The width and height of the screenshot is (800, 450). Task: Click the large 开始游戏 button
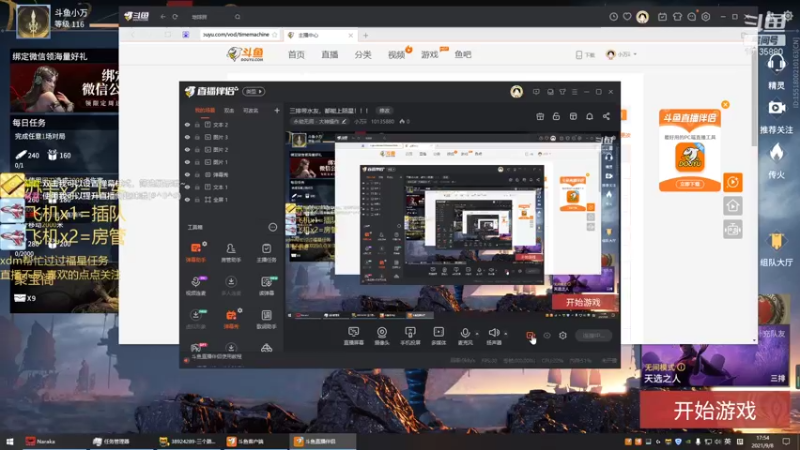point(714,410)
